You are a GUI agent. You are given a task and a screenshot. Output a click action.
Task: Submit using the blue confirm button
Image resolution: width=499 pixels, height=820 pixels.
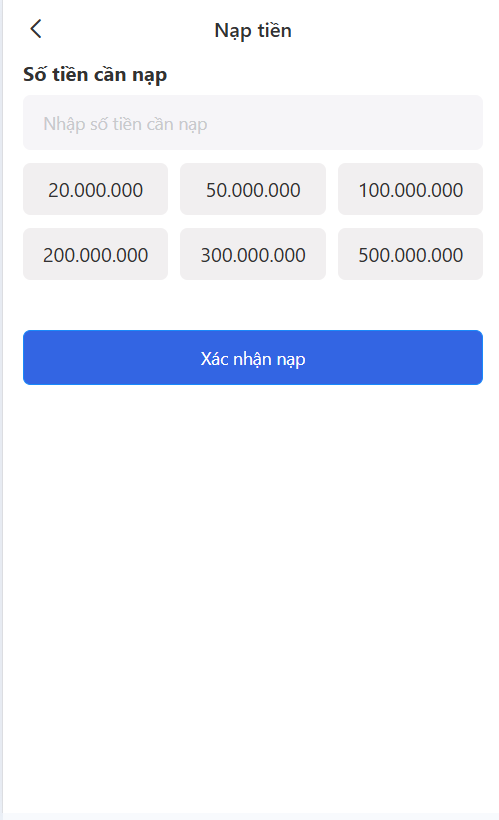tap(253, 358)
